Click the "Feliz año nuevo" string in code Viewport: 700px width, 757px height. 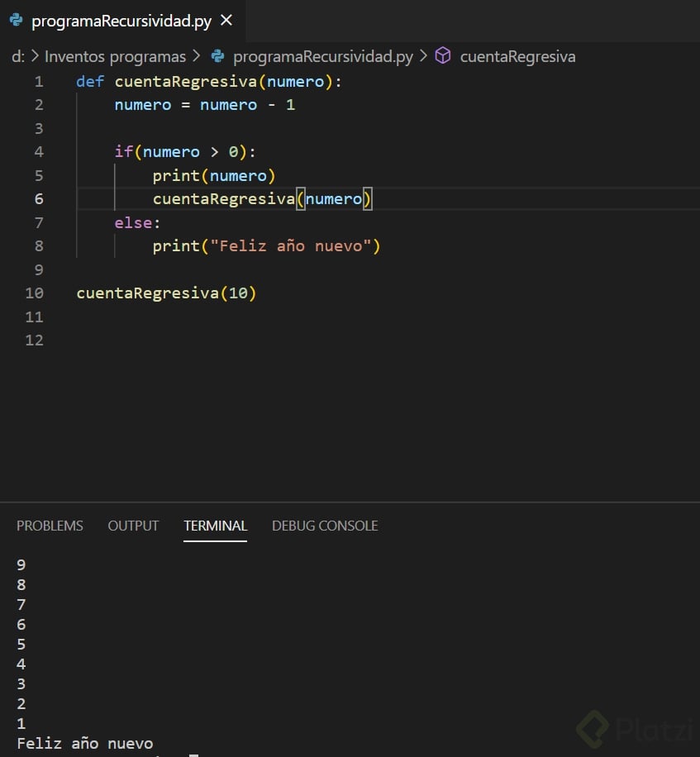point(291,246)
